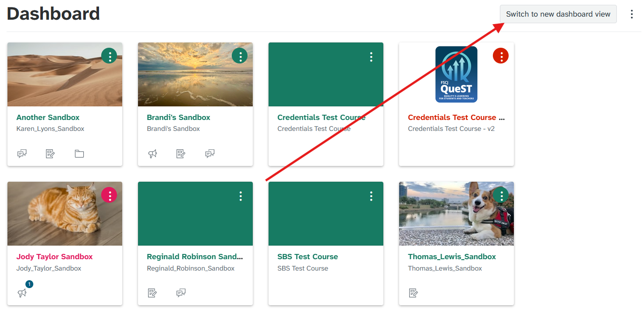
Task: Open the Jody Taylor Sandbox course link
Action: pyautogui.click(x=54, y=257)
